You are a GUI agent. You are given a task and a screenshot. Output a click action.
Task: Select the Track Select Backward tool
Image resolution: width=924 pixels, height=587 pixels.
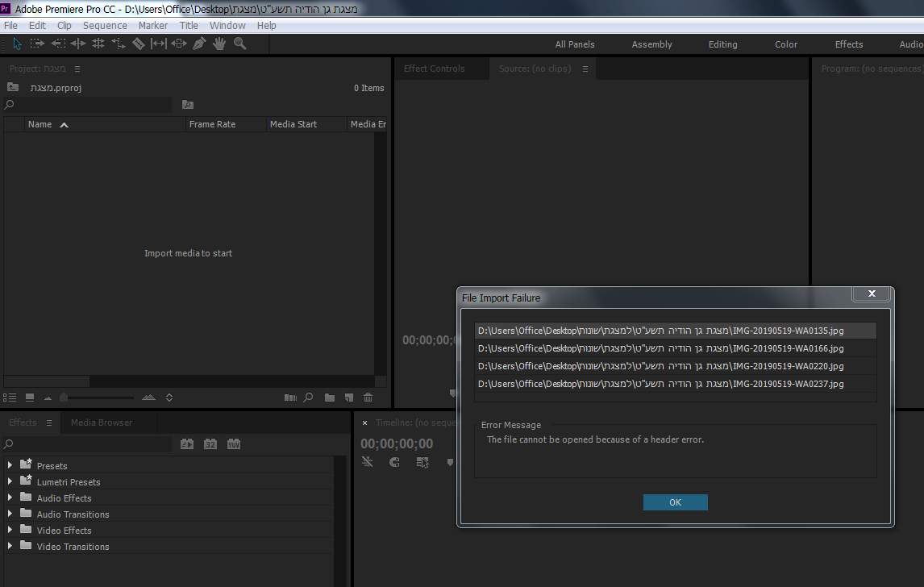pyautogui.click(x=58, y=44)
